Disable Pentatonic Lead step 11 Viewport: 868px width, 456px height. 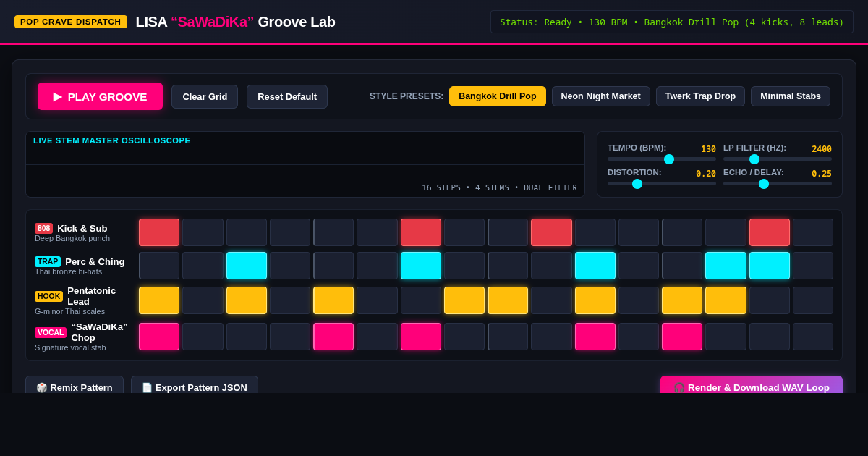[x=595, y=300]
